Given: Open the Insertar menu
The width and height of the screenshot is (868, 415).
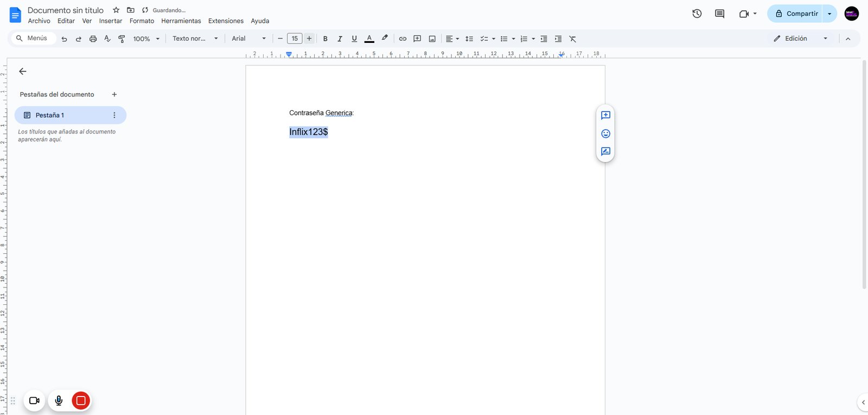Looking at the screenshot, I should click(x=111, y=21).
